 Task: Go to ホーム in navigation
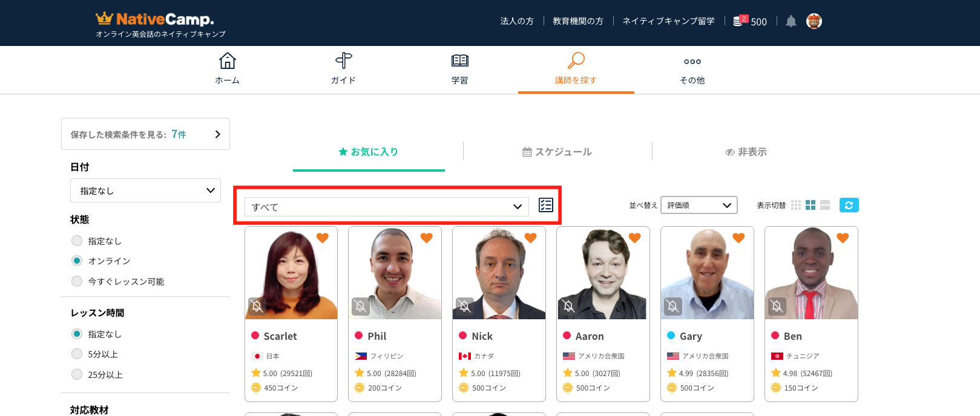(227, 69)
